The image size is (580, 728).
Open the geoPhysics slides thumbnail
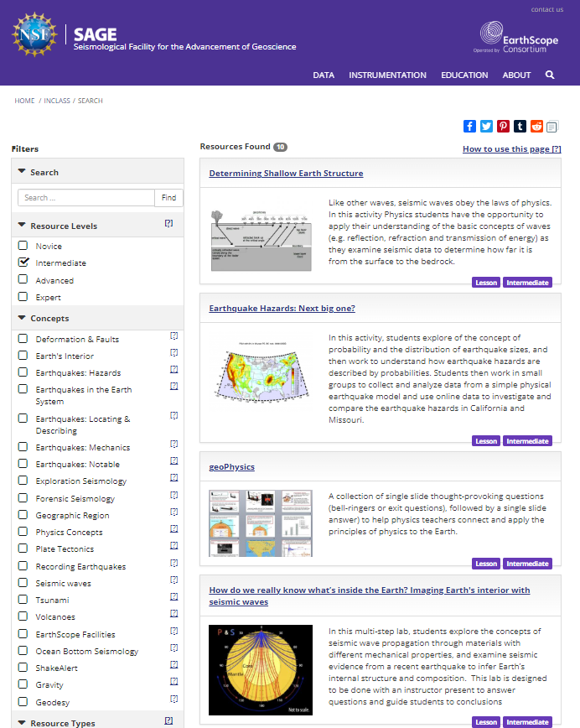pyautogui.click(x=261, y=523)
